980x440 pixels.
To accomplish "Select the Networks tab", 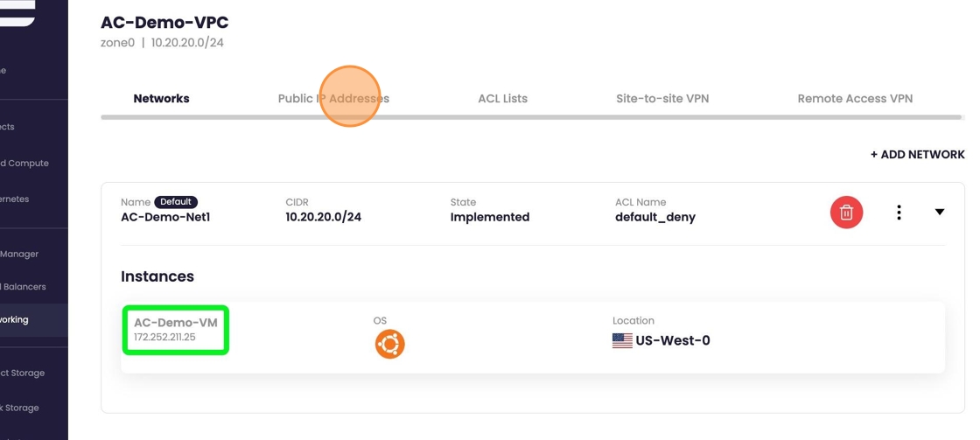I will (x=161, y=99).
